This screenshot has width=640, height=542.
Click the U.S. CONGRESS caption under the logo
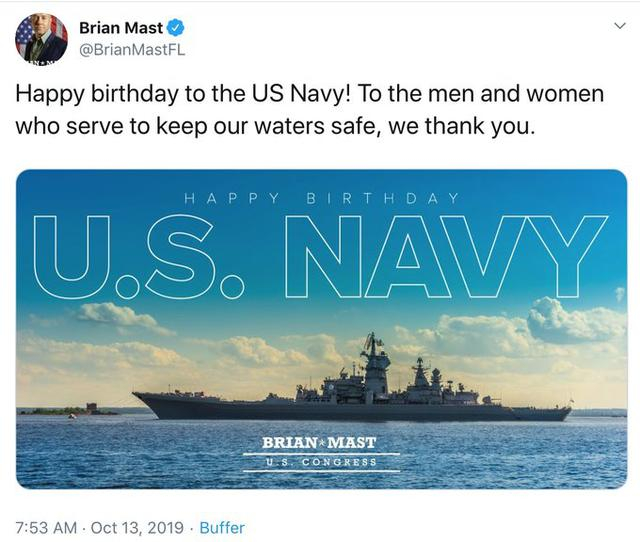tap(320, 461)
